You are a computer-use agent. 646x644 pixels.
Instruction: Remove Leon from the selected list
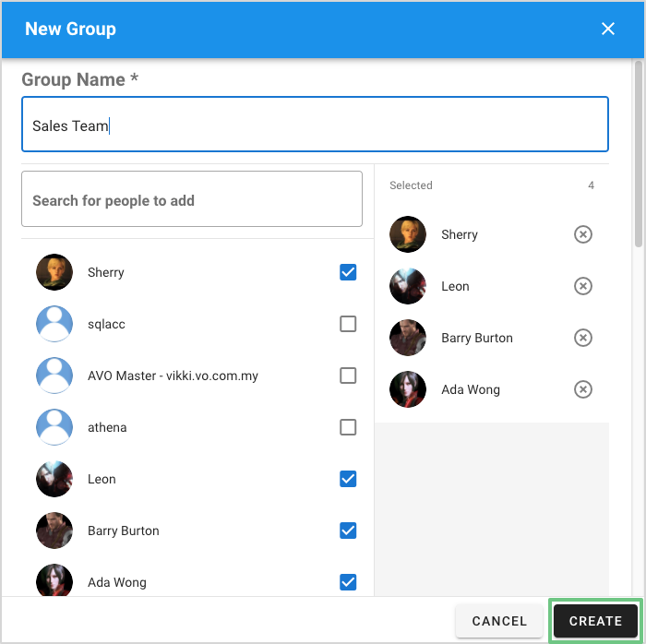click(583, 286)
